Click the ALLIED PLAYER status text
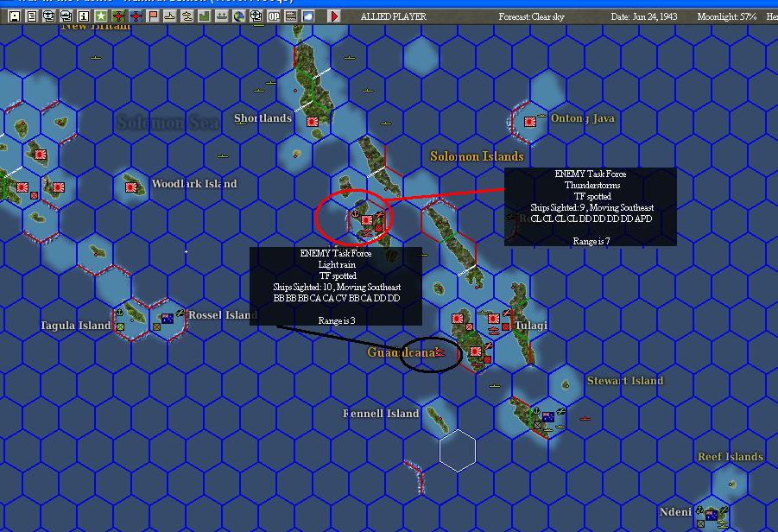The width and height of the screenshot is (778, 532). (394, 16)
